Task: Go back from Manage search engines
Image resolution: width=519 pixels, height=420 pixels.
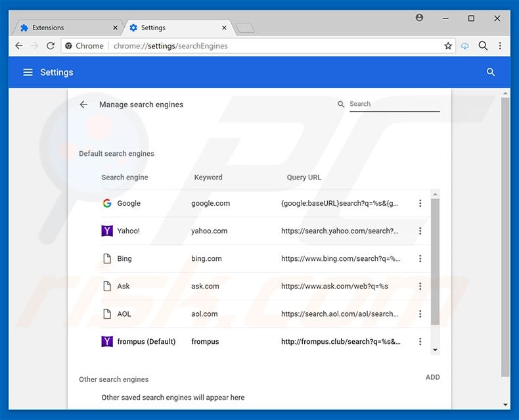Action: click(x=83, y=105)
